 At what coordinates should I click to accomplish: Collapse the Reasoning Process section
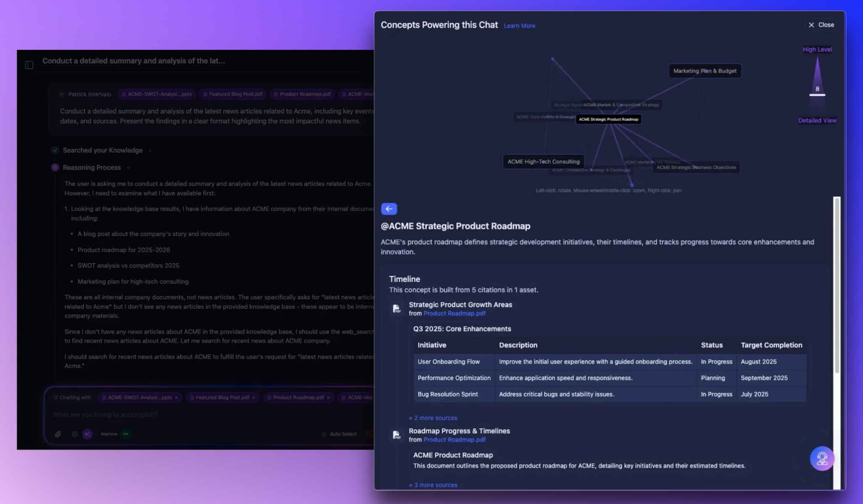(x=128, y=168)
